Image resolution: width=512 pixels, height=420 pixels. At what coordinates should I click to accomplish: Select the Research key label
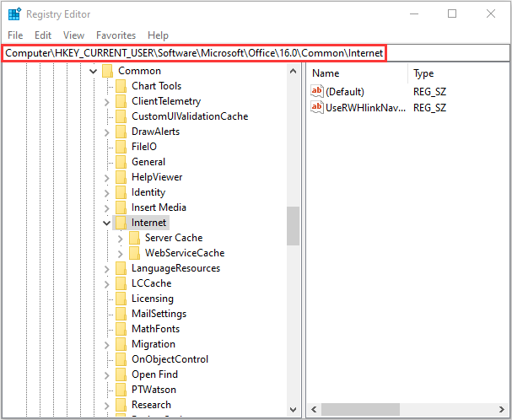click(x=151, y=405)
